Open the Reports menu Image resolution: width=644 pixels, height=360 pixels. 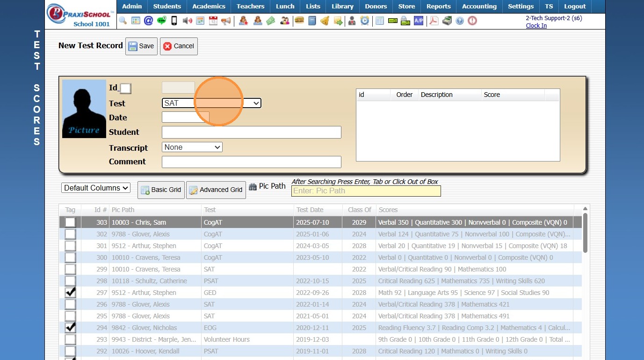pyautogui.click(x=438, y=7)
